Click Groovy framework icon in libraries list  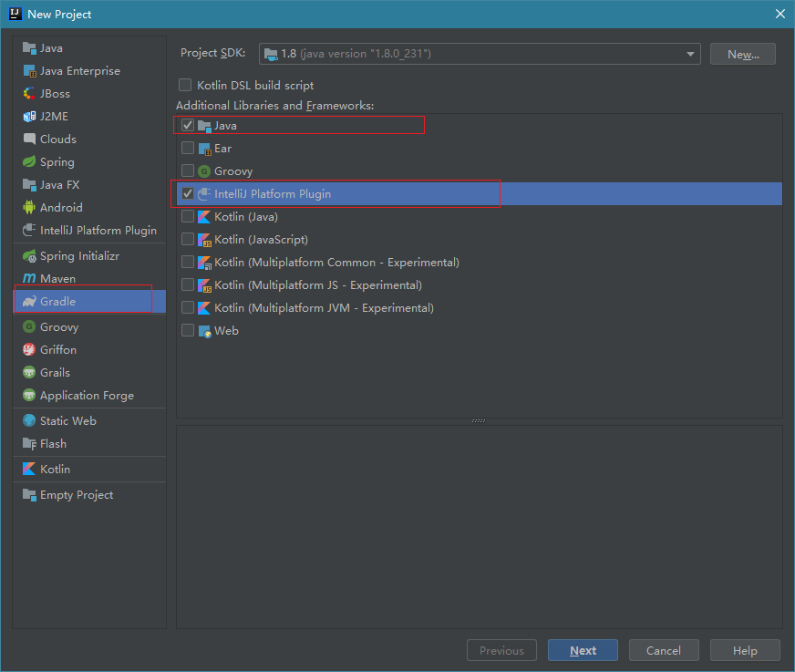[x=204, y=171]
